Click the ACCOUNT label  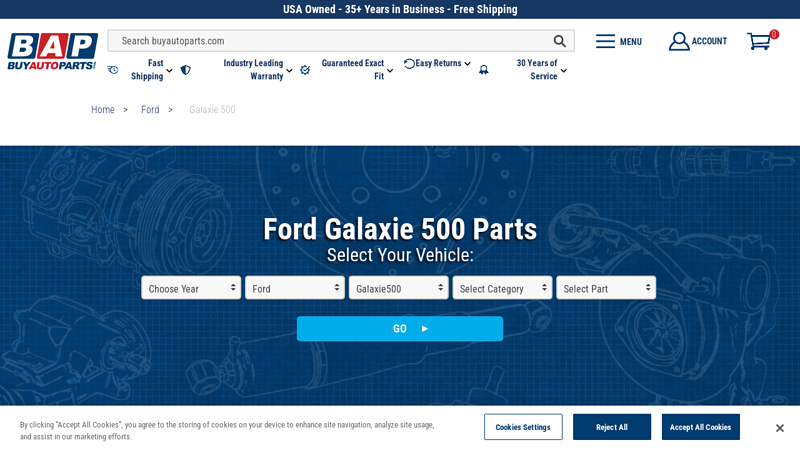[x=709, y=41]
